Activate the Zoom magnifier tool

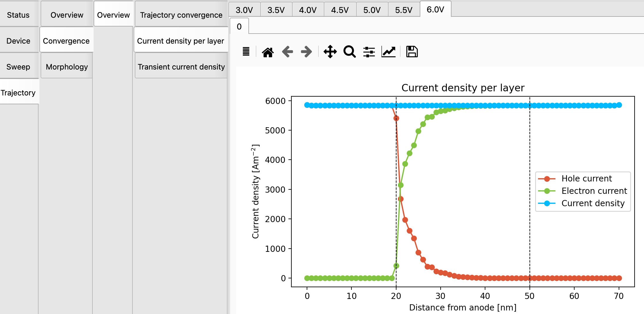349,52
